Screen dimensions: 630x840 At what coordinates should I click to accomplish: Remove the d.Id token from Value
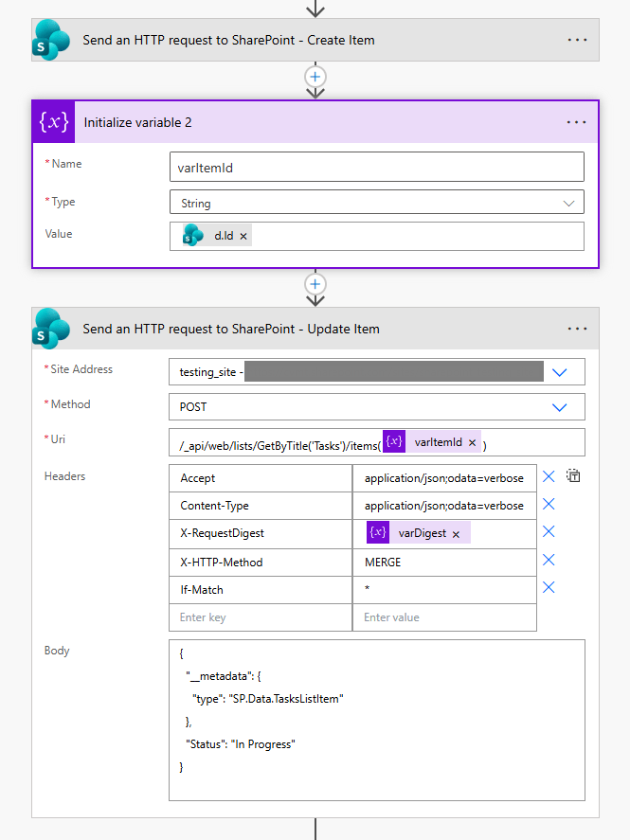243,236
